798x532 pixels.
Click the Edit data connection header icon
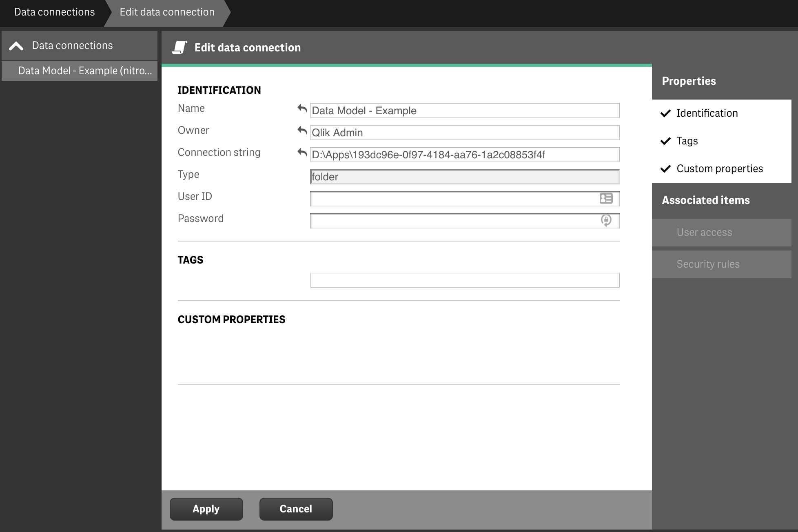coord(180,47)
